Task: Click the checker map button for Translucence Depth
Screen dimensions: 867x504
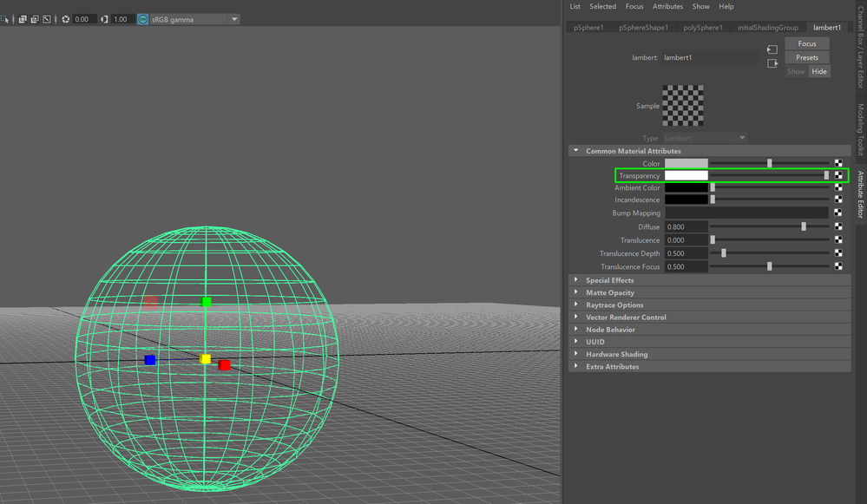Action: tap(838, 253)
